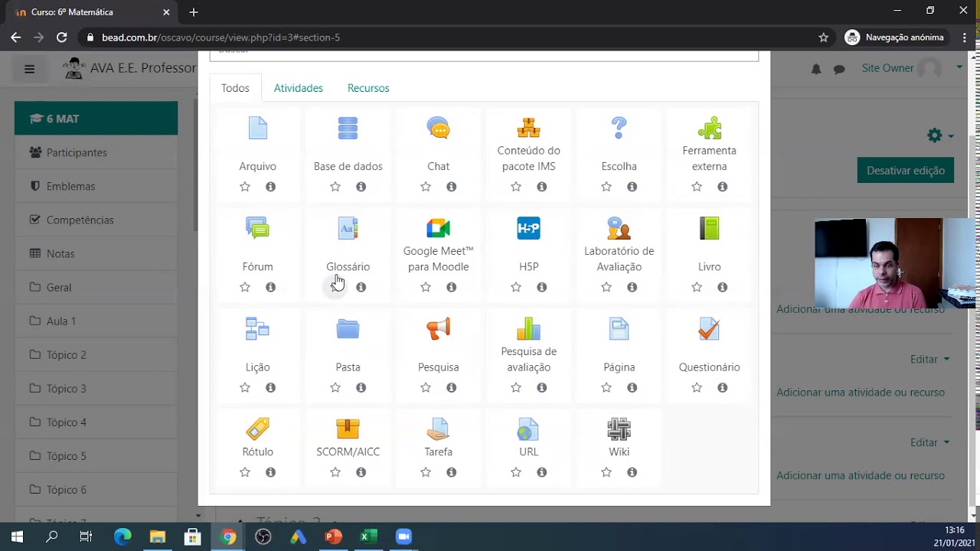980x551 pixels.
Task: Open Excel from the taskbar
Action: (x=368, y=536)
